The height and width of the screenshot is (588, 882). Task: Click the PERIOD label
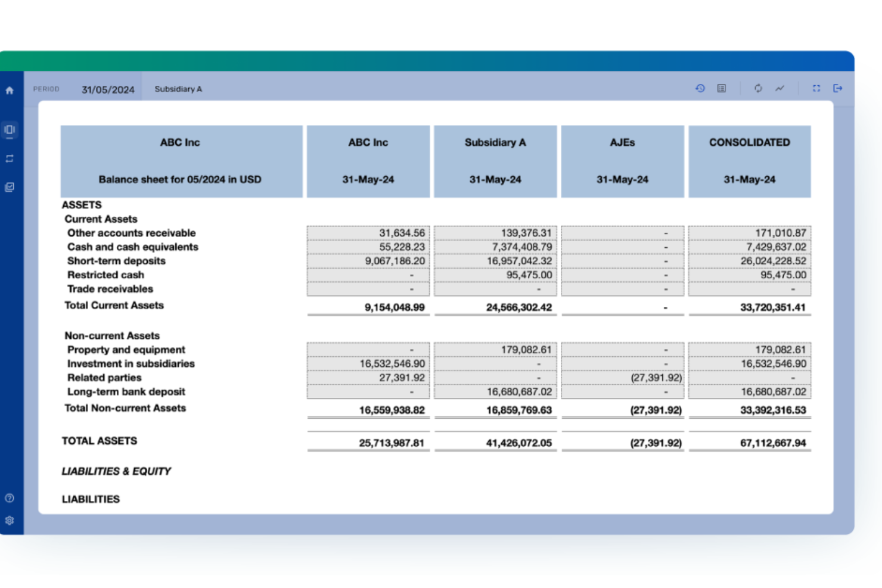point(46,88)
